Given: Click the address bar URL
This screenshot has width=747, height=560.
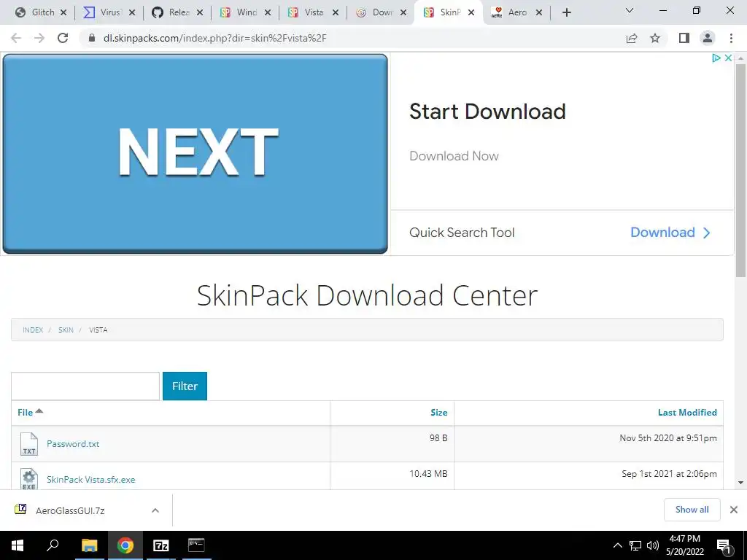Looking at the screenshot, I should click(x=215, y=38).
